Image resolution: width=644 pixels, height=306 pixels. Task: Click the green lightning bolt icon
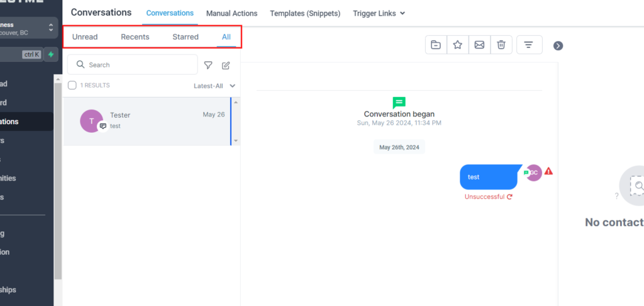pos(50,55)
